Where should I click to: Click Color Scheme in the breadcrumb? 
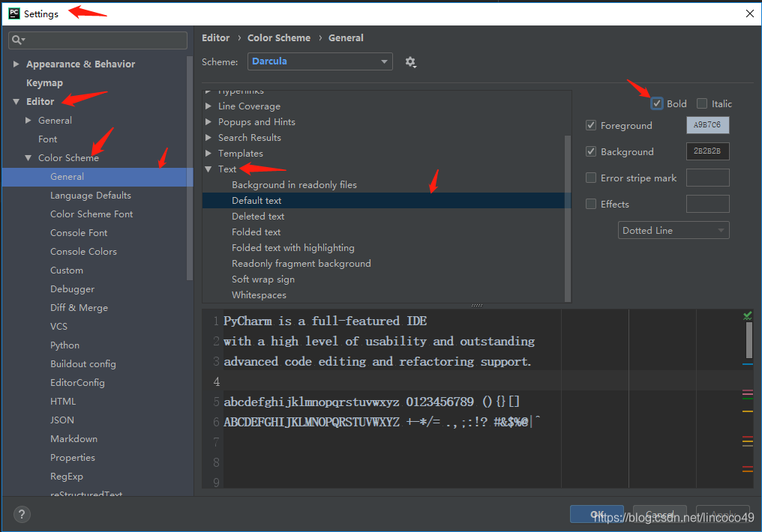point(279,38)
